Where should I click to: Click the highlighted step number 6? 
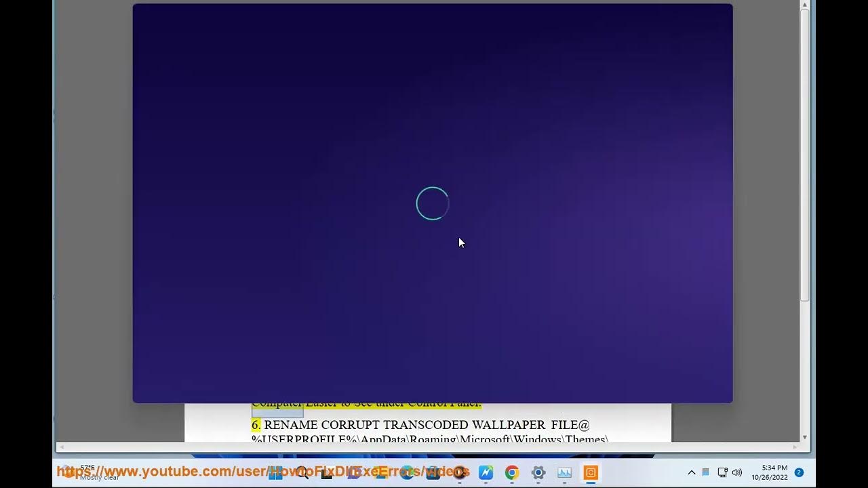pyautogui.click(x=256, y=425)
